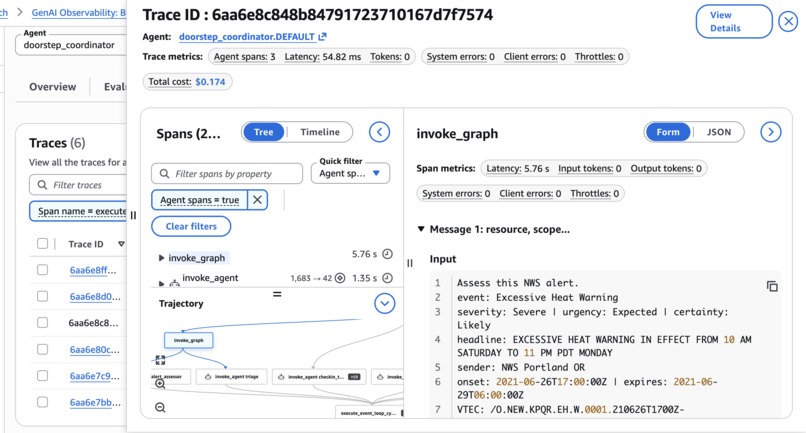Viewport: 806px width, 433px height.
Task: Click the panel resize handle left of Spans
Action: [133, 215]
